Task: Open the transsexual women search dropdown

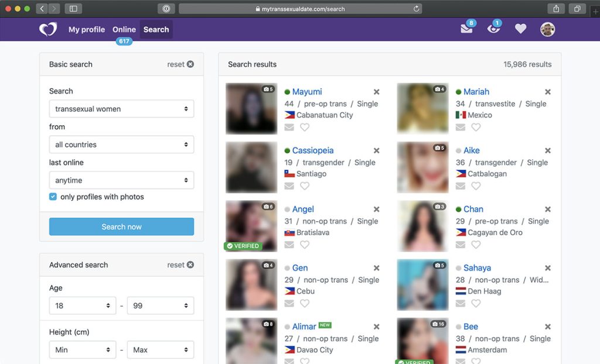Action: (x=121, y=109)
